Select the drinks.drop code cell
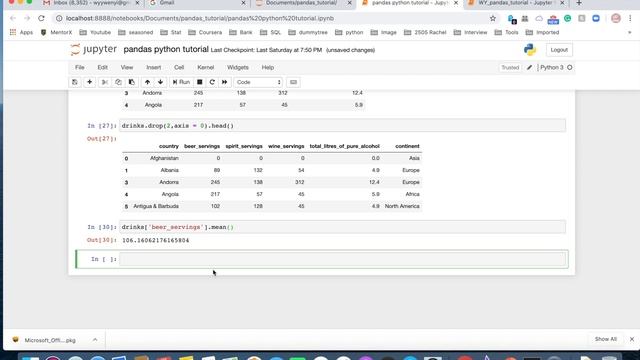The width and height of the screenshot is (640, 360). [x=342, y=126]
